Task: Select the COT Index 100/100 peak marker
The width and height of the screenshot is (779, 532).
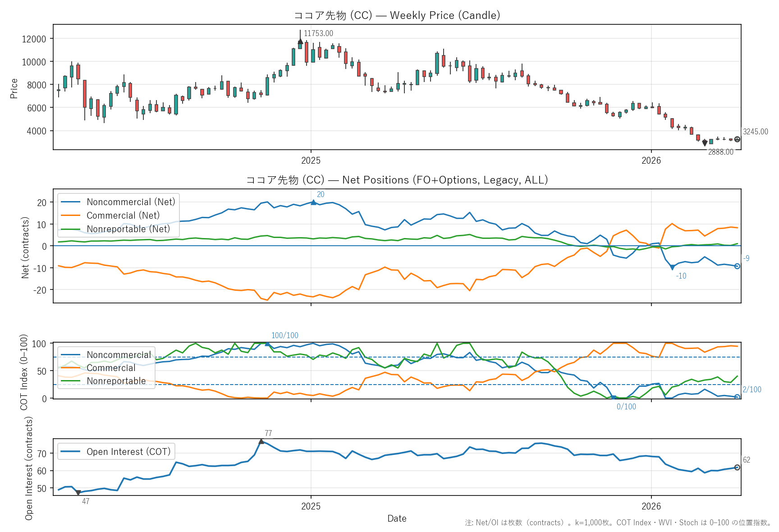Action: [267, 344]
